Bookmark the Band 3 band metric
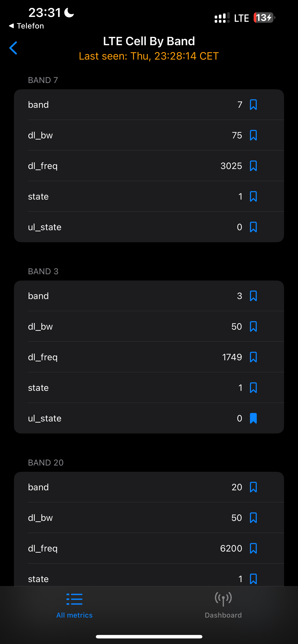 point(253,296)
